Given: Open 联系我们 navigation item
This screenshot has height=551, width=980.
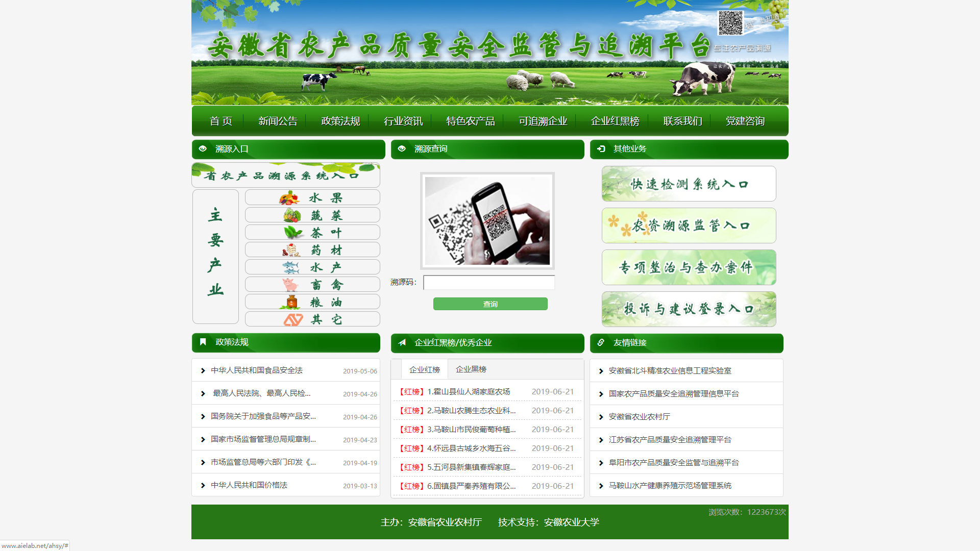Looking at the screenshot, I should (683, 121).
